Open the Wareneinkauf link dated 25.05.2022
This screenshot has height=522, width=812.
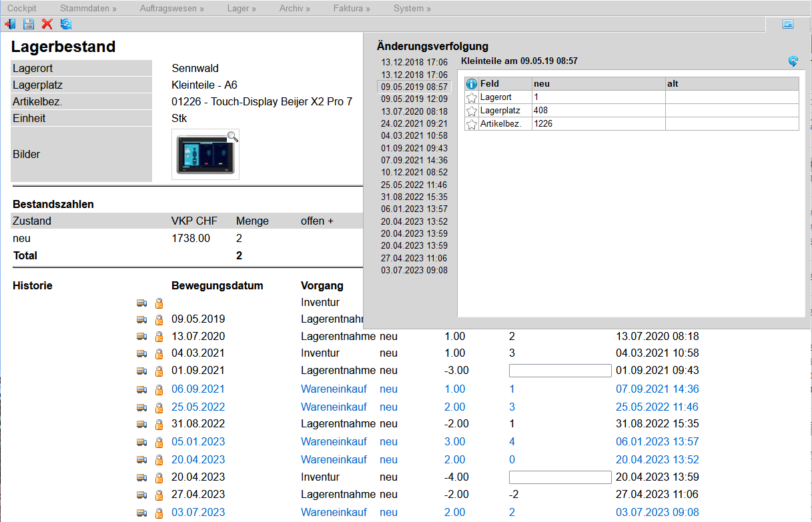pyautogui.click(x=334, y=407)
